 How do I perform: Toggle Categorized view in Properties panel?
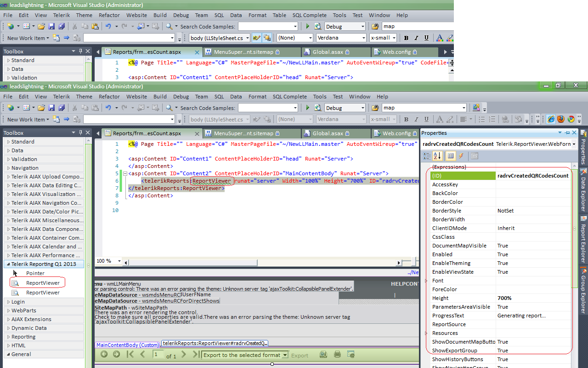coord(427,156)
